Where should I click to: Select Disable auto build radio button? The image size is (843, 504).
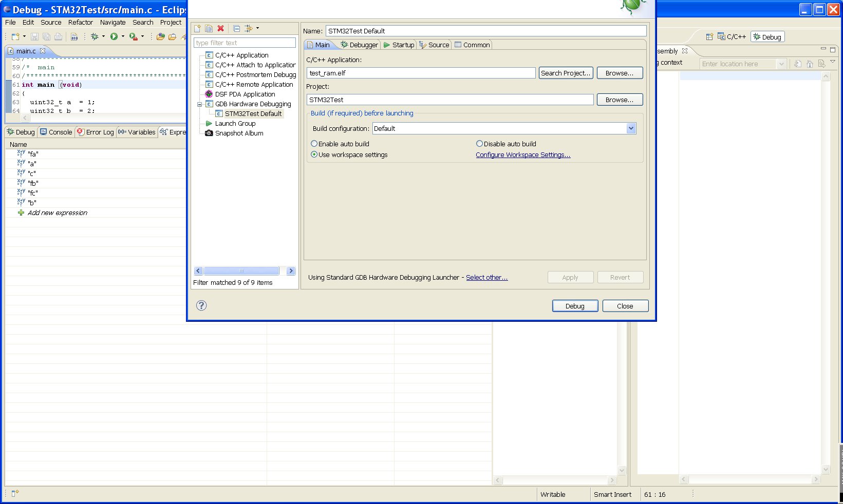click(x=479, y=144)
